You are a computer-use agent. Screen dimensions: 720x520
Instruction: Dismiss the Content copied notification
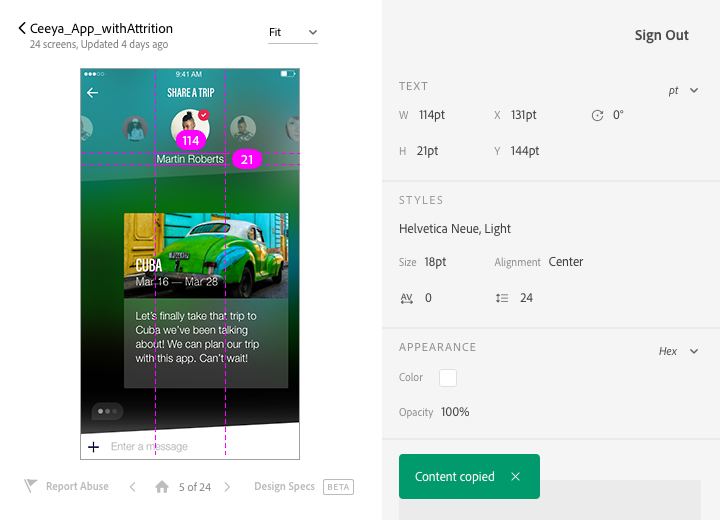pos(515,477)
